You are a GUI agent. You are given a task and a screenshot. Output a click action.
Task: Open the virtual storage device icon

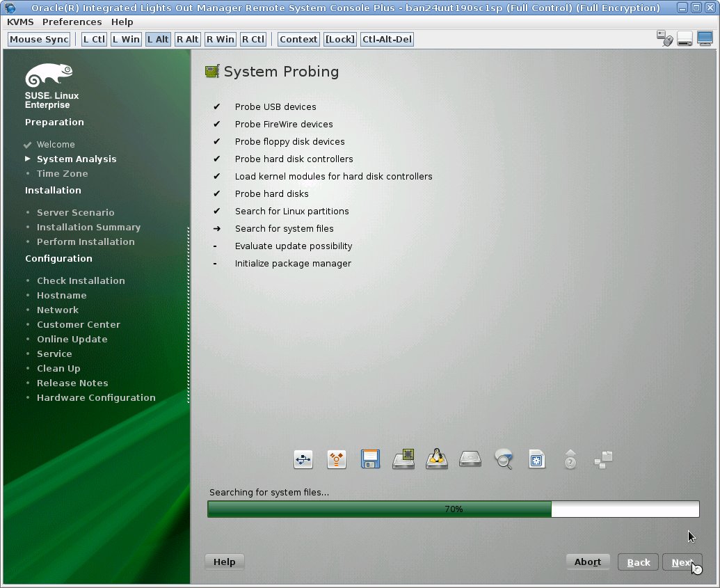click(685, 39)
